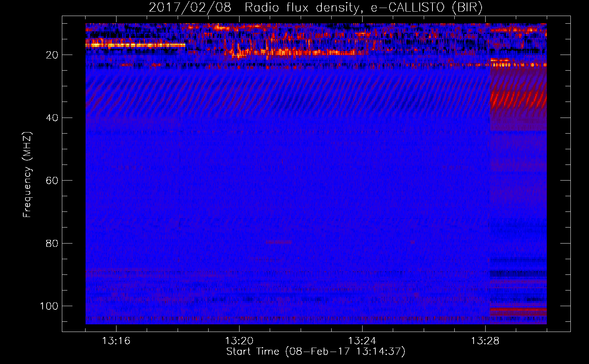This screenshot has width=589, height=364.
Task: Click the '13:24' time tick label
Action: [362, 341]
